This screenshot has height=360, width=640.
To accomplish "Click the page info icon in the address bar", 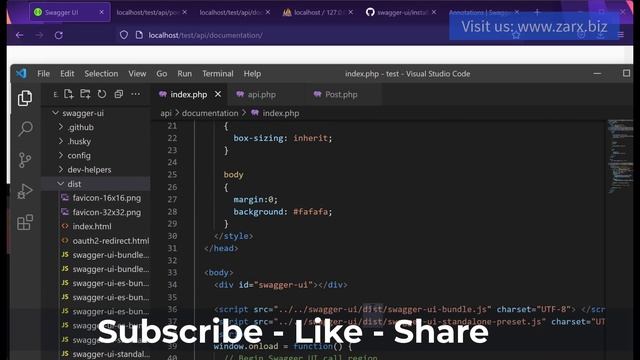I will pos(139,35).
